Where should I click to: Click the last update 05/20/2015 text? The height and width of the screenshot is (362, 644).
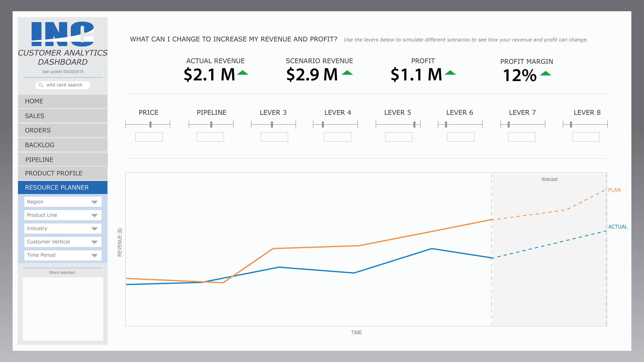(x=63, y=72)
